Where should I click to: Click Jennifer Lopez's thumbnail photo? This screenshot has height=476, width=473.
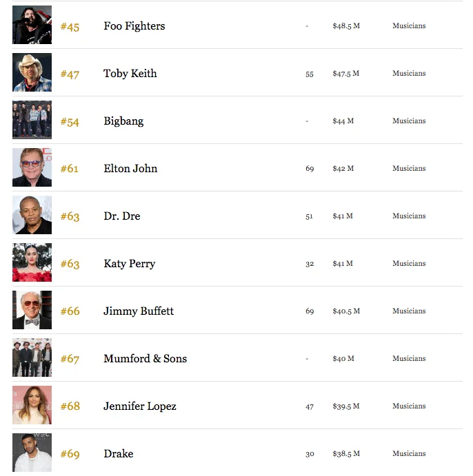pos(32,406)
